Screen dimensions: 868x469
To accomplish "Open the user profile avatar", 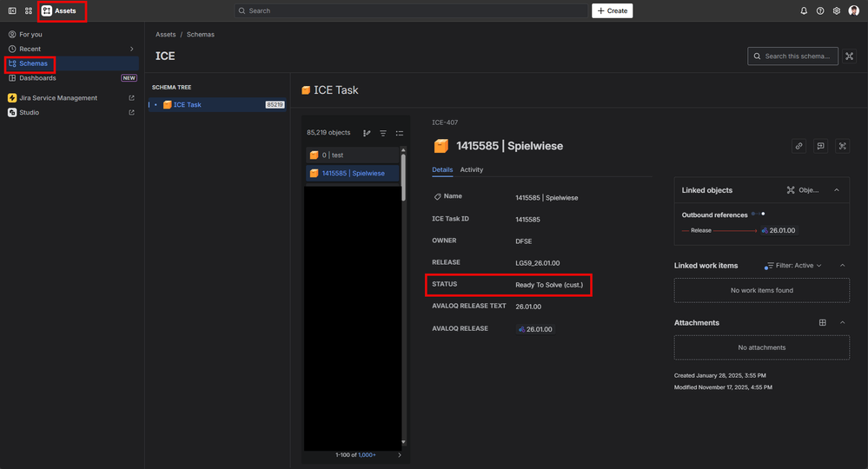I will point(853,10).
